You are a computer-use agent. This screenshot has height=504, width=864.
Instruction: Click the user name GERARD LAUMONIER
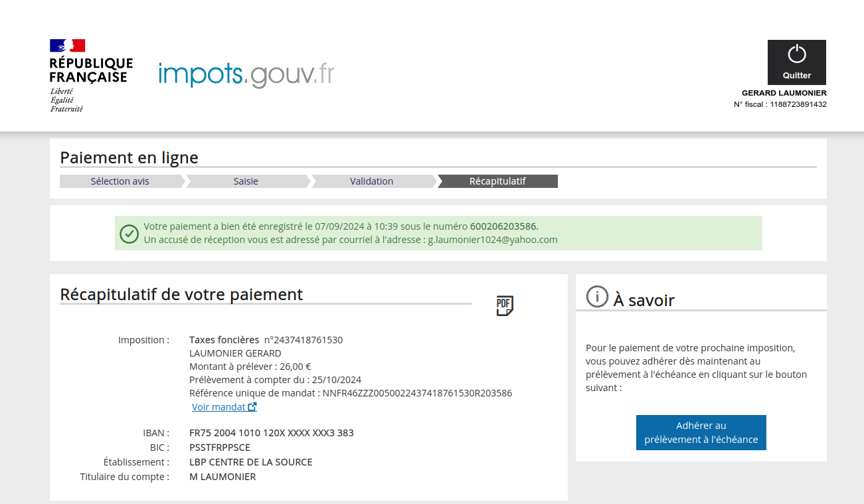click(784, 93)
